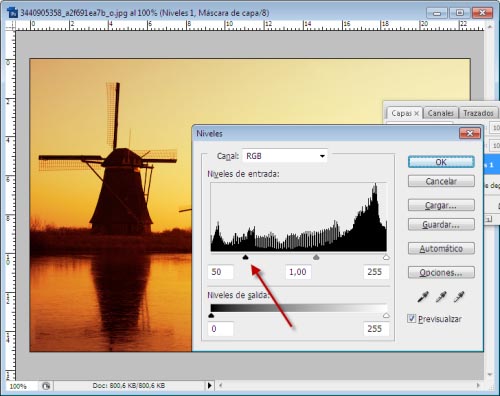Image resolution: width=500 pixels, height=396 pixels.
Task: Click the white highlights input slider
Action: click(386, 257)
